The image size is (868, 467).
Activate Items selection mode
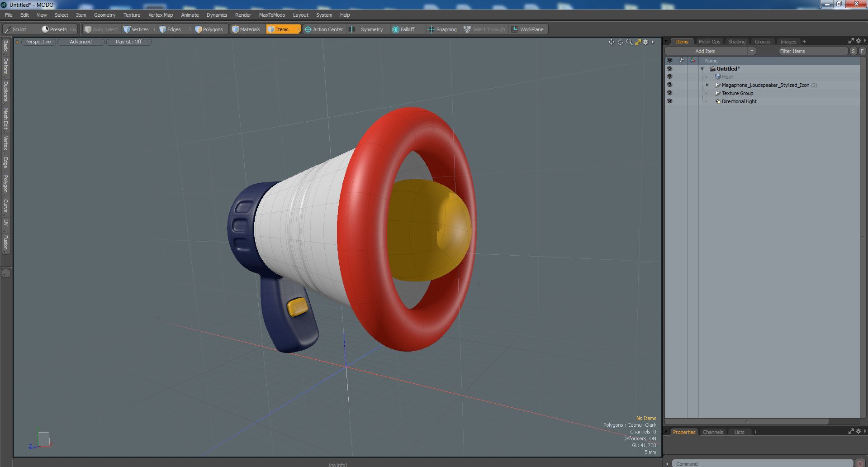283,29
